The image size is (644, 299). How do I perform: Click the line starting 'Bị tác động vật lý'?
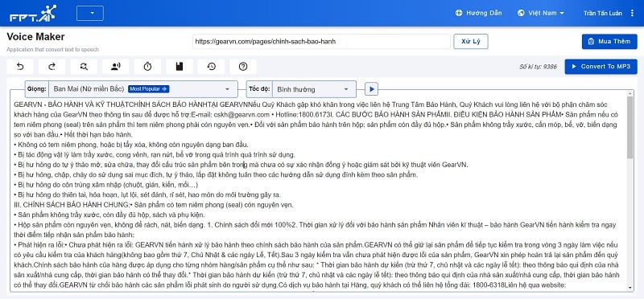154,154
